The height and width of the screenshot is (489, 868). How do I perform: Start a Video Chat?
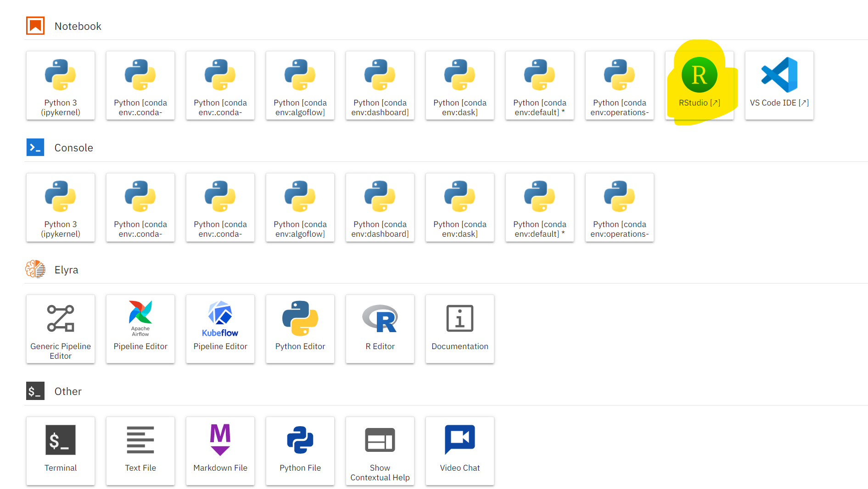(x=460, y=451)
